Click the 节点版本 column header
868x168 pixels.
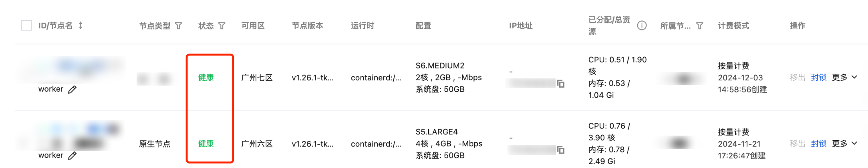307,26
